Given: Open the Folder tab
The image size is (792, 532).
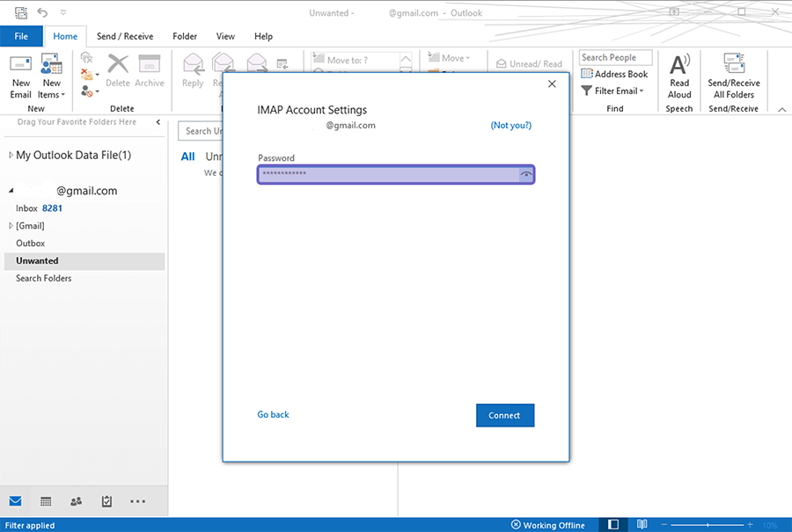Looking at the screenshot, I should click(x=185, y=36).
